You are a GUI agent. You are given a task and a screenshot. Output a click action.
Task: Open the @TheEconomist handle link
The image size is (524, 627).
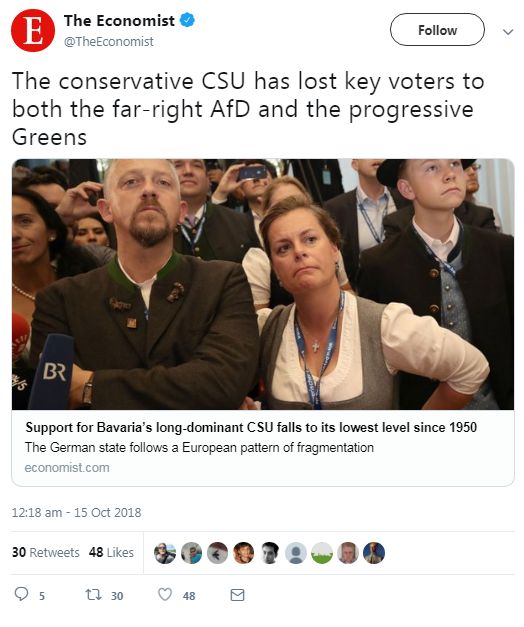click(109, 42)
